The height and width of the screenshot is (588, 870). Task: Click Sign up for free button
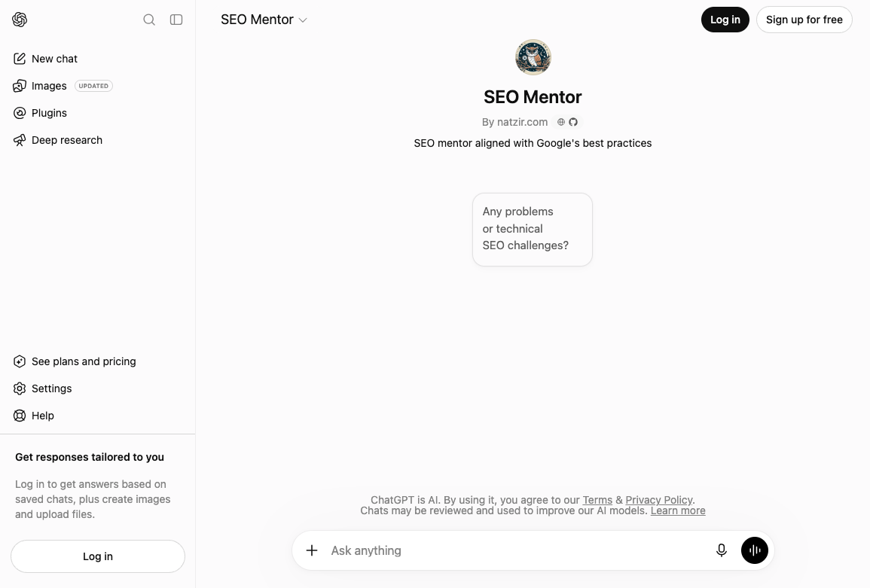point(804,20)
